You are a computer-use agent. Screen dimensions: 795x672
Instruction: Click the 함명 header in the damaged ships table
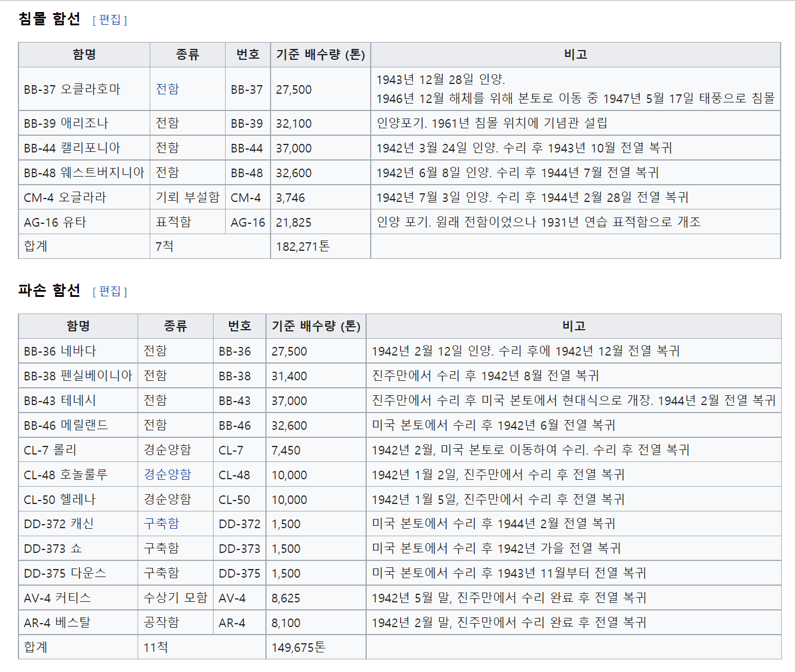tap(78, 326)
